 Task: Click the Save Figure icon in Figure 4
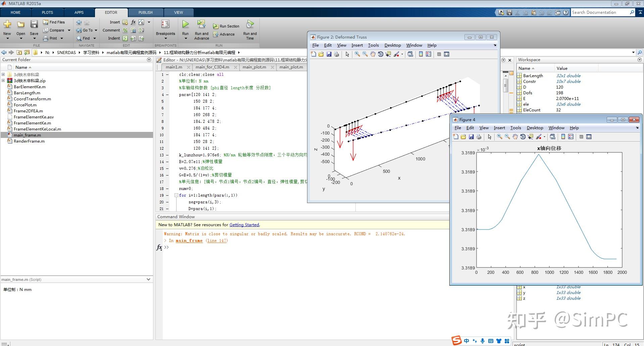pos(471,137)
